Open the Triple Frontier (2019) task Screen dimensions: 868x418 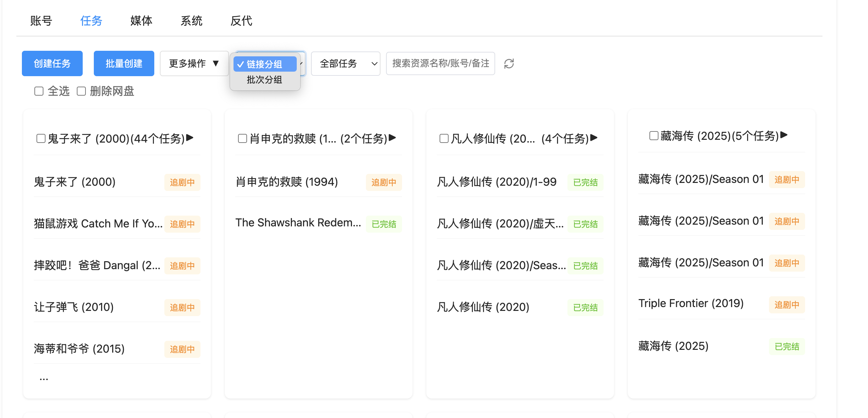[x=691, y=303]
